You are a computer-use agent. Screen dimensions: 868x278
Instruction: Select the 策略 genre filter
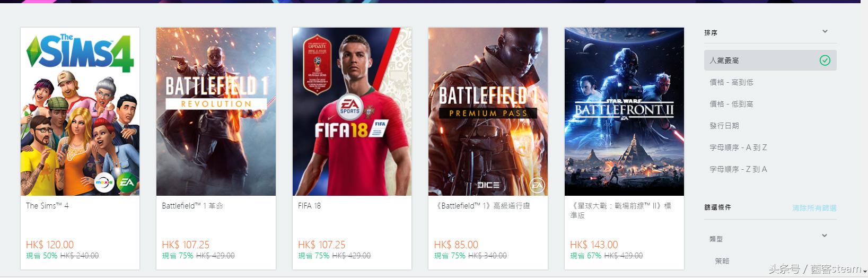(x=722, y=261)
